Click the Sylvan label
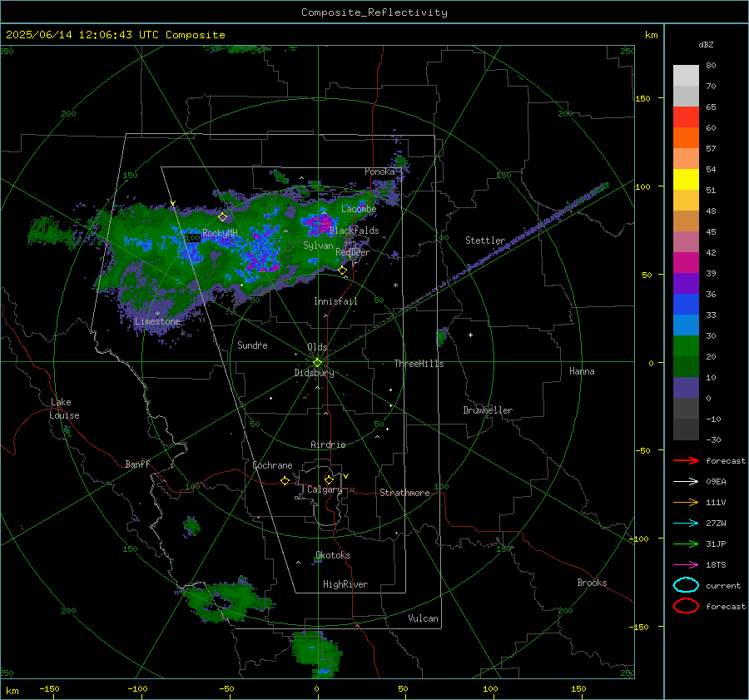The width and height of the screenshot is (749, 700). tap(318, 246)
